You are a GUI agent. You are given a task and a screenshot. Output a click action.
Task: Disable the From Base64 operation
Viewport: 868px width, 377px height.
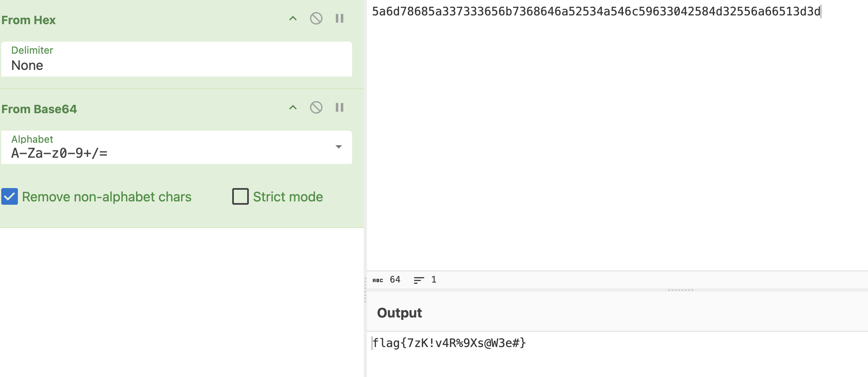(316, 108)
